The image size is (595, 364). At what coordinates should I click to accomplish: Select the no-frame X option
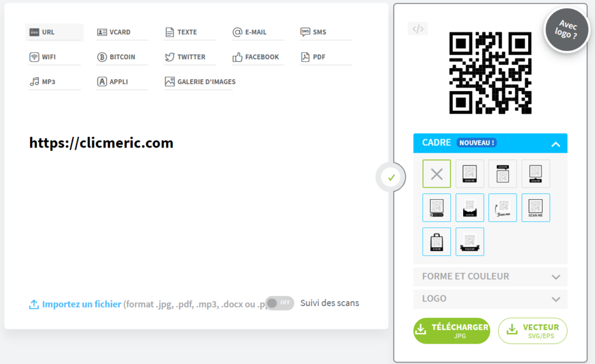[x=437, y=174]
